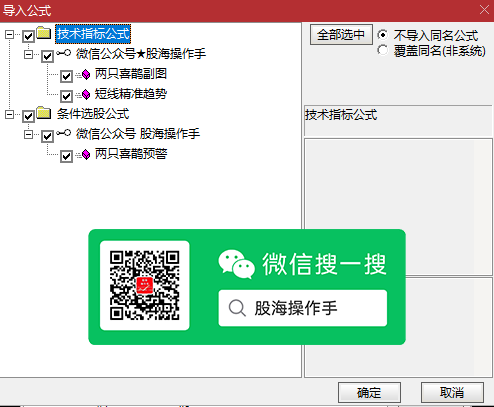Image resolution: width=494 pixels, height=407 pixels.
Task: Toggle the 微信公众号 股海操作手 group checkbox
Action: [x=47, y=136]
